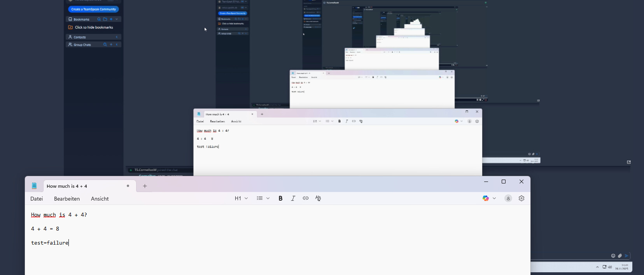This screenshot has width=644, height=275.
Task: Expand the Contacts section
Action: tap(117, 37)
